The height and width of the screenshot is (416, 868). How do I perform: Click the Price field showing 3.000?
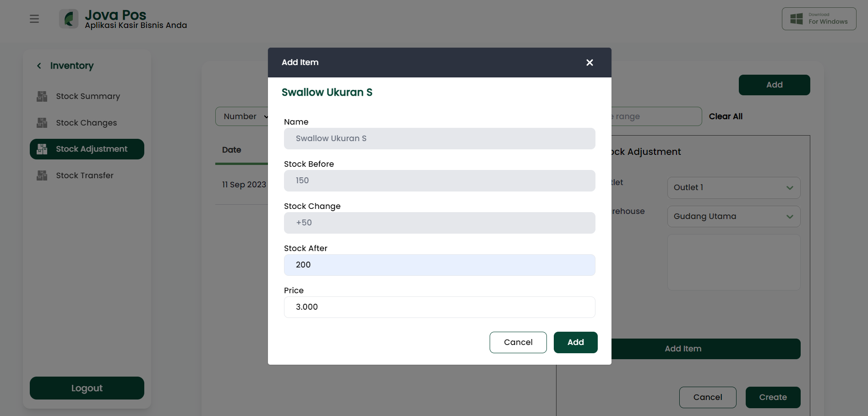point(440,307)
